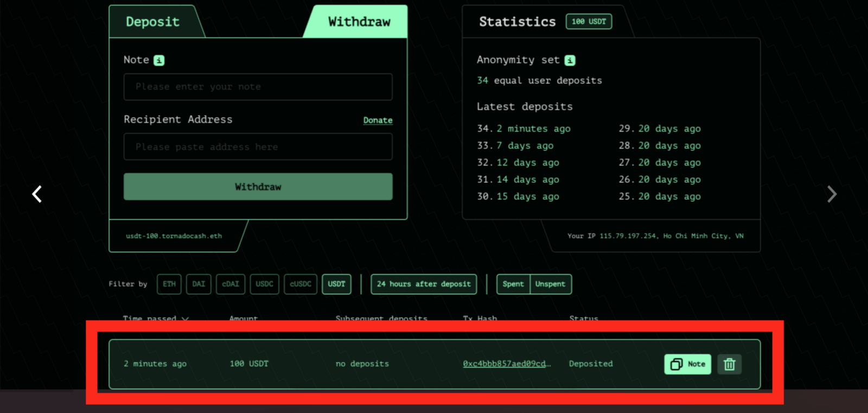Go to previous slide arrow

pyautogui.click(x=37, y=194)
